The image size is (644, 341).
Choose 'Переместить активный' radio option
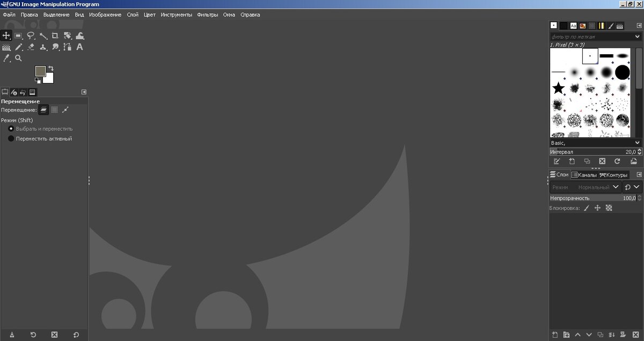(x=40, y=138)
